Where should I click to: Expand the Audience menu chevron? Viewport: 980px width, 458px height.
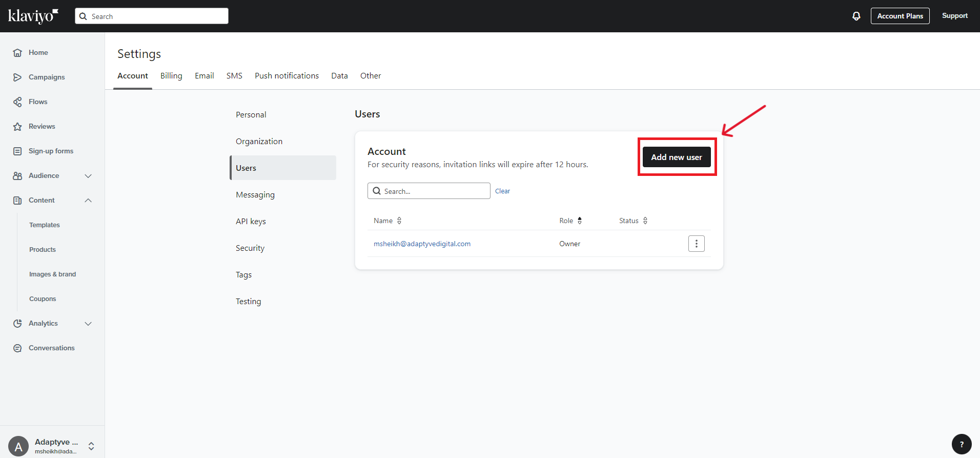pos(88,176)
